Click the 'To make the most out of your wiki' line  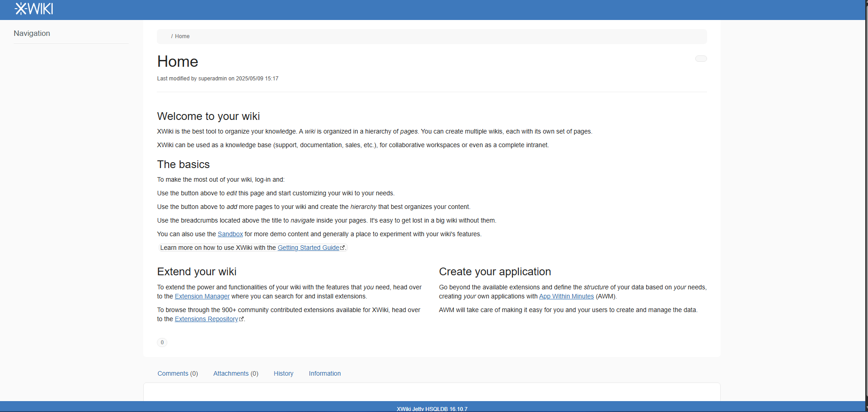221,179
